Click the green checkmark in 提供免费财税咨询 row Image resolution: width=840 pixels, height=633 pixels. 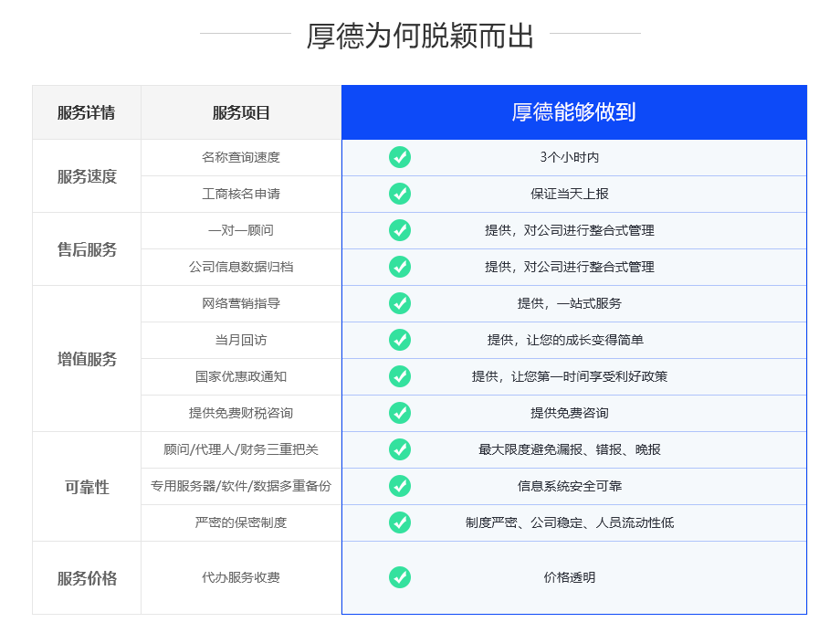pyautogui.click(x=400, y=413)
